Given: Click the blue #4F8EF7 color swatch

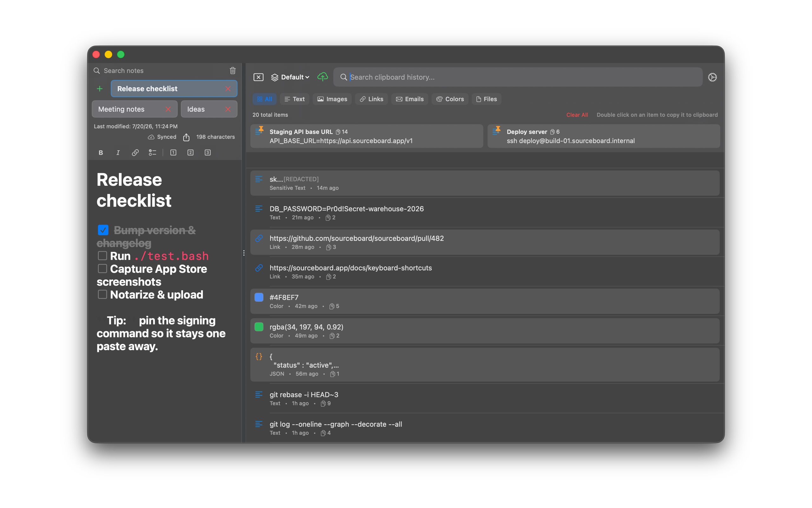Looking at the screenshot, I should coord(259,297).
